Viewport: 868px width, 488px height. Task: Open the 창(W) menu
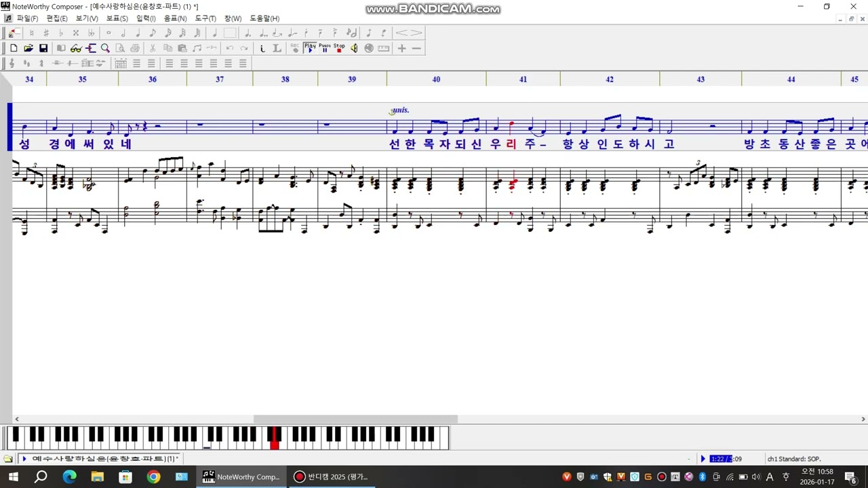coord(233,18)
